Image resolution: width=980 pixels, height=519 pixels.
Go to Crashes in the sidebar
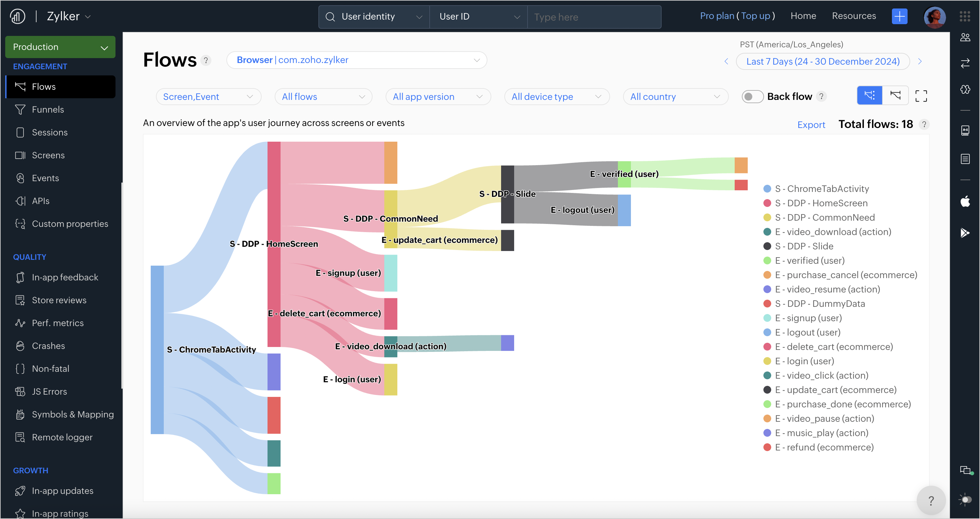pyautogui.click(x=48, y=346)
